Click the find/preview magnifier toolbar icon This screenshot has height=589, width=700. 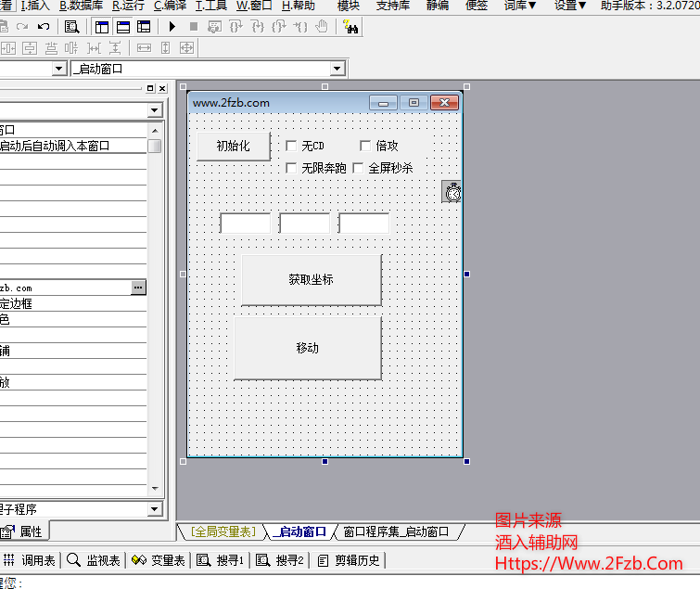click(71, 27)
